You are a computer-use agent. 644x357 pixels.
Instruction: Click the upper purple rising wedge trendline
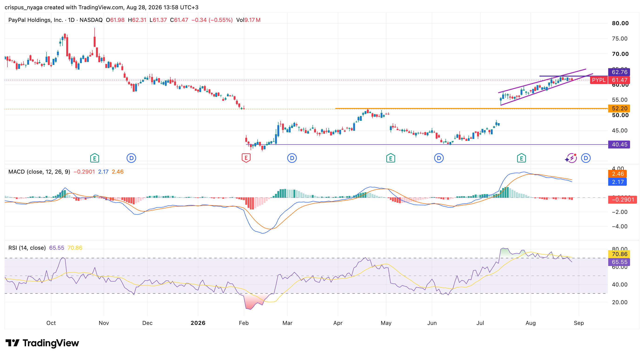point(542,81)
